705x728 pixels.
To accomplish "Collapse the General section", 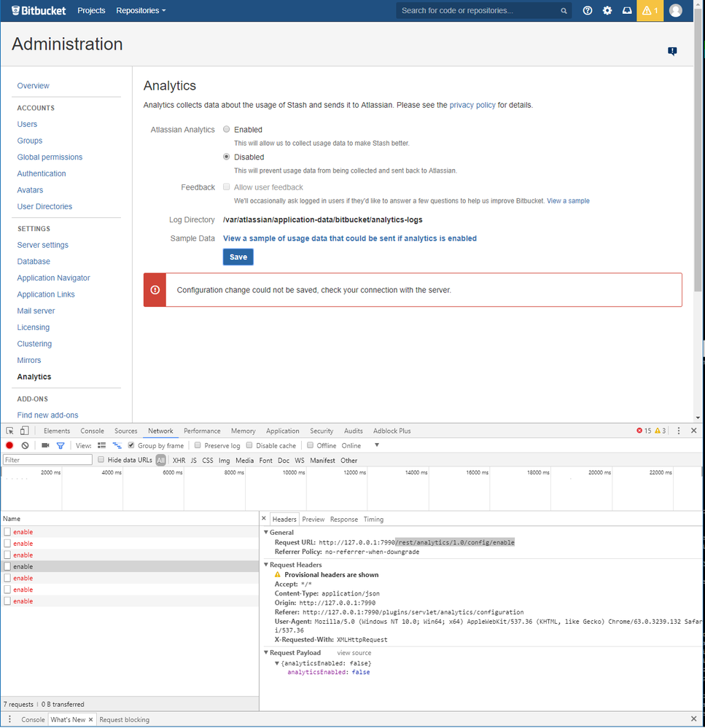I will [266, 532].
